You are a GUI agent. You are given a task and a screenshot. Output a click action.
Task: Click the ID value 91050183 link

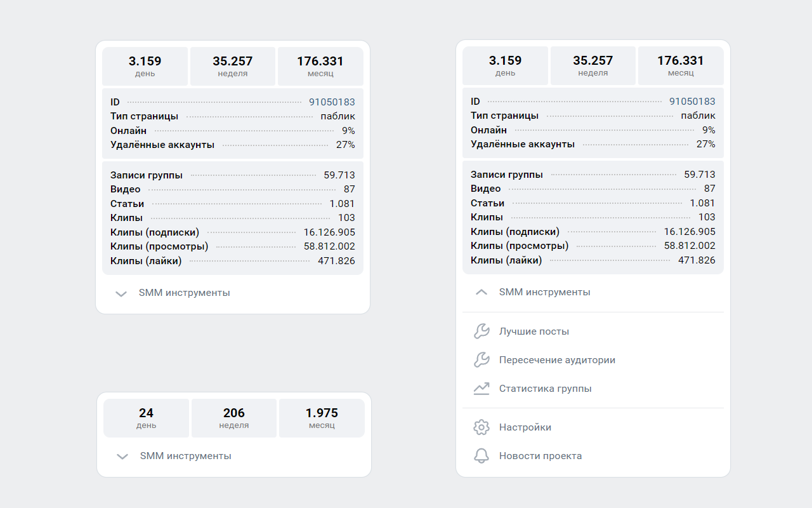(x=332, y=102)
